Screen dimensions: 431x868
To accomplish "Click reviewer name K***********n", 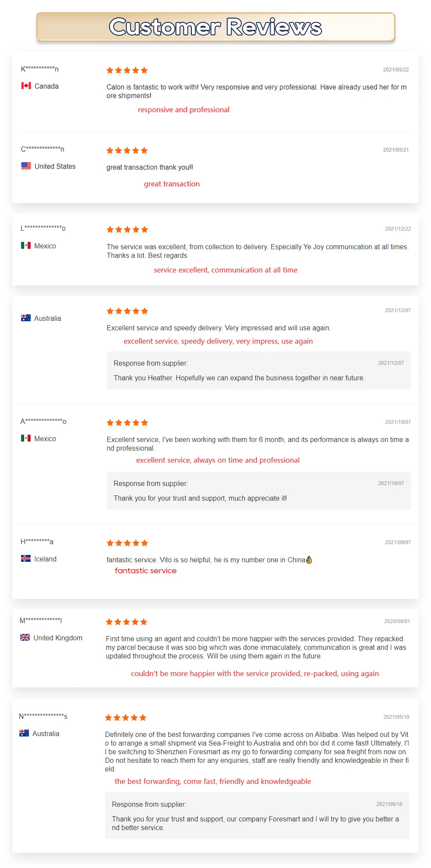I will (x=40, y=69).
